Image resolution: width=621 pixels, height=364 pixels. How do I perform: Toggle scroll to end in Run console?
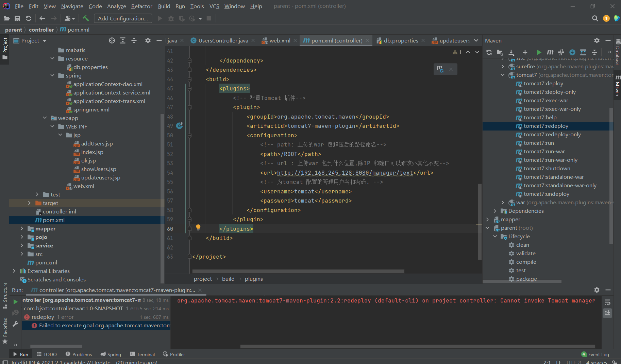pos(608,313)
